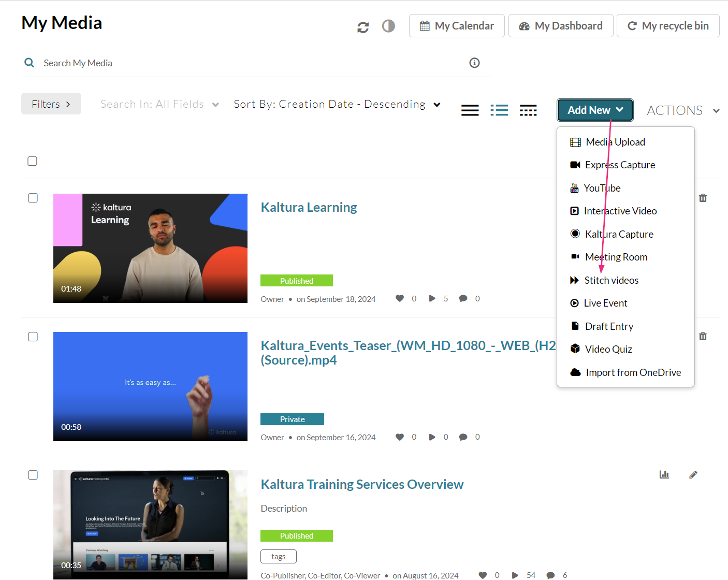
Task: Delete the Kaltura Learning video
Action: click(703, 198)
